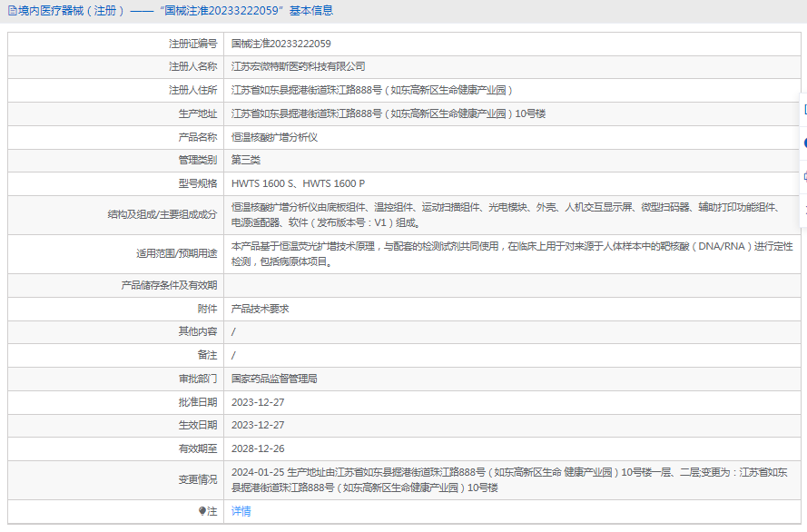Click the document icon before the page title
Viewport: 807px width, 532px height.
13,11
